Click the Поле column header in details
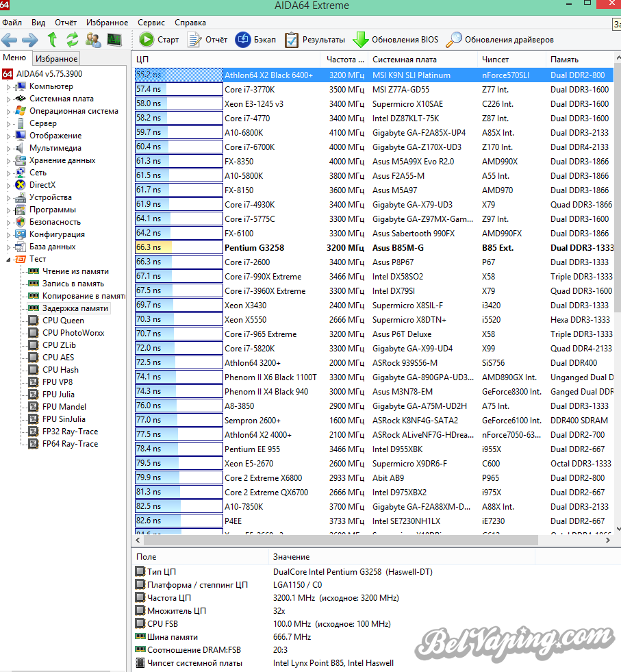Image resolution: width=621 pixels, height=672 pixels. [x=200, y=557]
